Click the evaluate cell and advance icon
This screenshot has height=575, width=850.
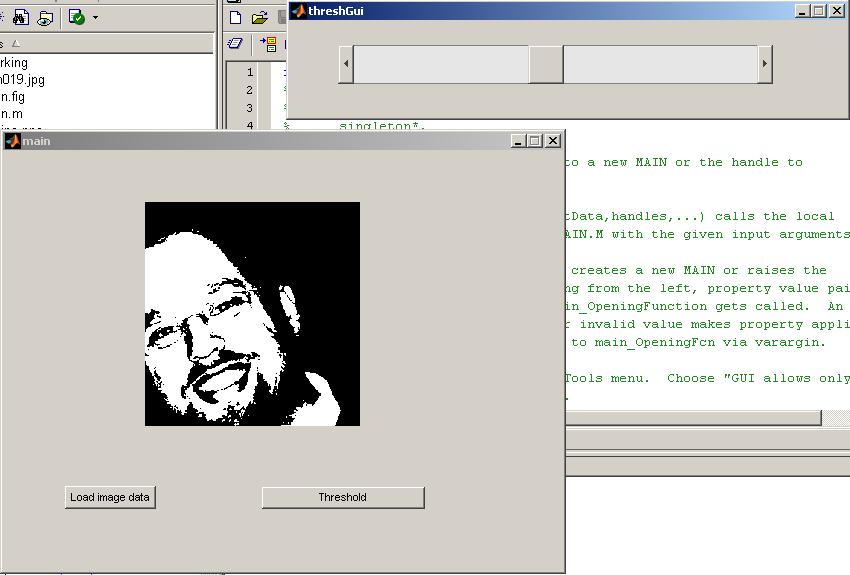[x=268, y=44]
